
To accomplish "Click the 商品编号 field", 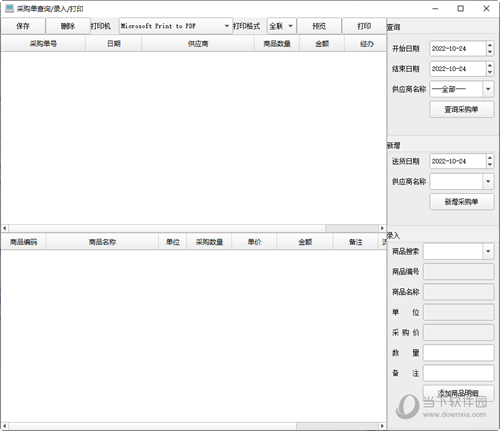I will [459, 272].
